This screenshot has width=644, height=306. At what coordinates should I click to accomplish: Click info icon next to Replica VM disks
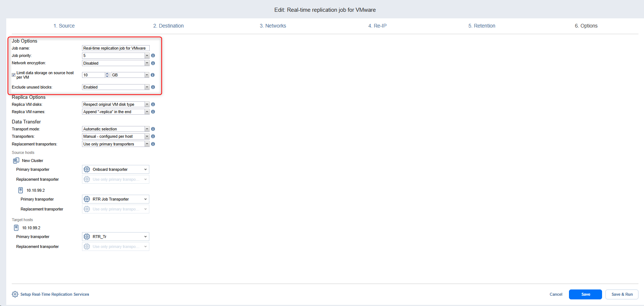tap(153, 104)
